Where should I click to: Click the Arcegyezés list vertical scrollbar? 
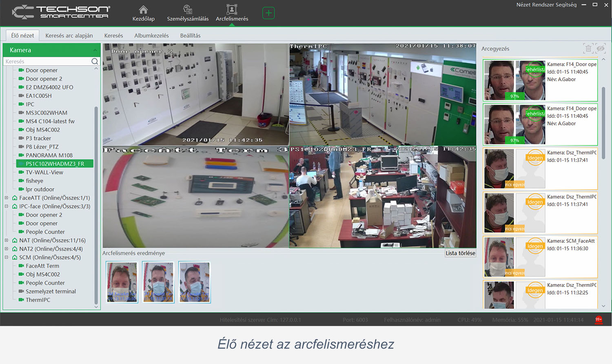click(x=603, y=122)
